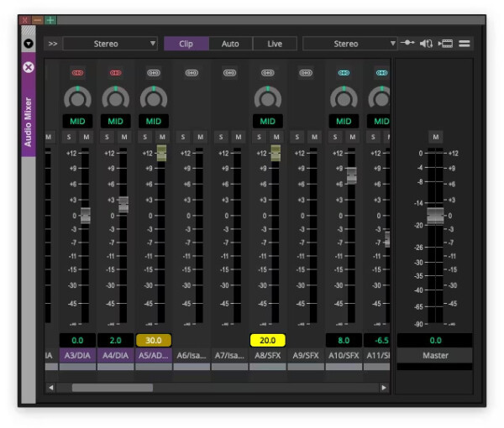This screenshot has width=504, height=428.
Task: Switch to Auto mode
Action: 230,44
